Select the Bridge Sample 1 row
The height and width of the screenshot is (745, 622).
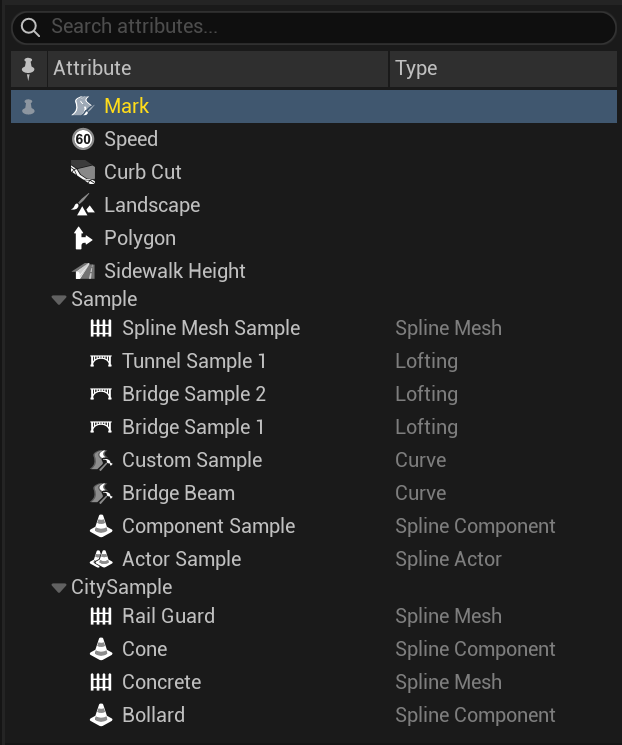(x=314, y=427)
